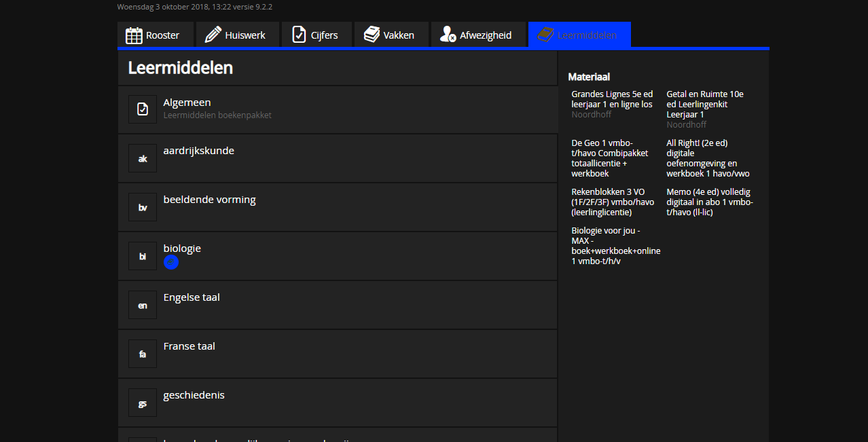The width and height of the screenshot is (868, 442).
Task: Select the aardrijkskunde subject
Action: click(338, 158)
